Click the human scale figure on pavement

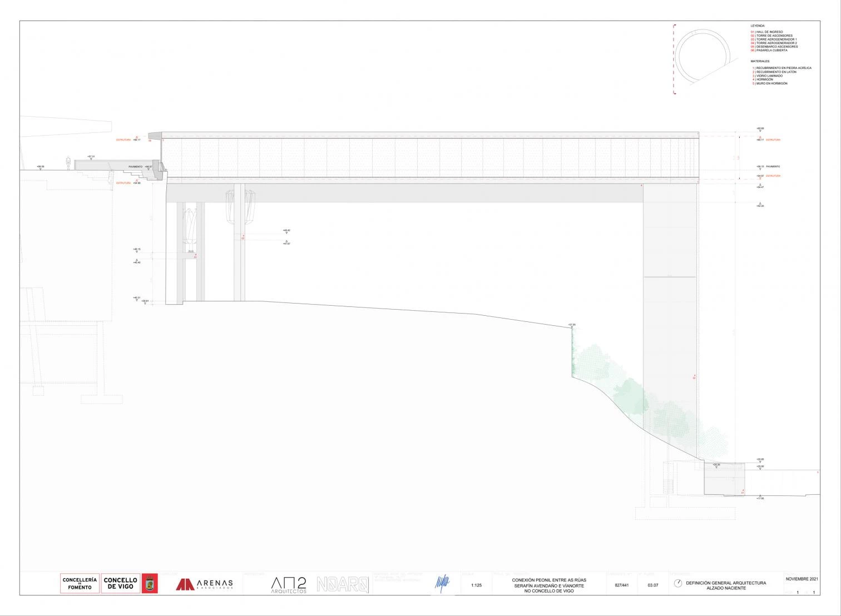(68, 163)
